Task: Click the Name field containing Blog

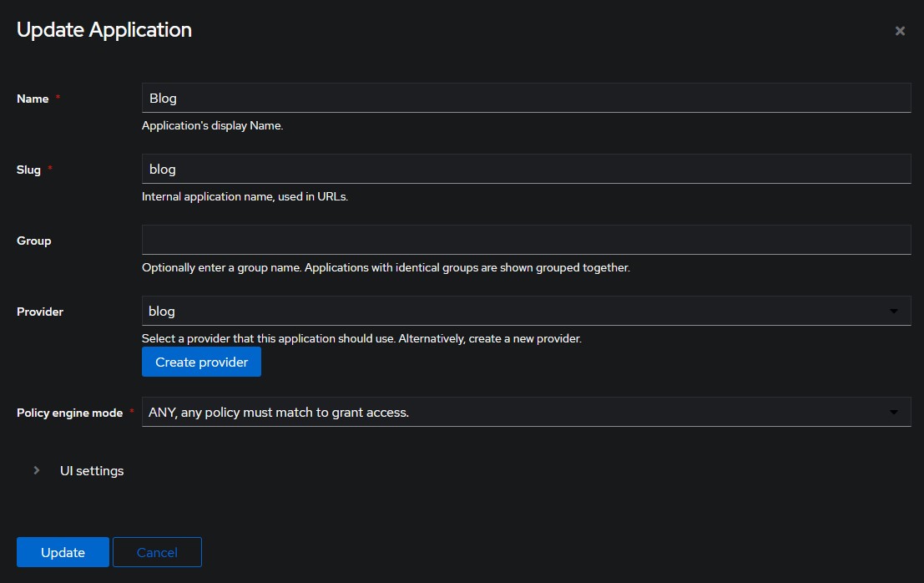Action: tap(526, 97)
